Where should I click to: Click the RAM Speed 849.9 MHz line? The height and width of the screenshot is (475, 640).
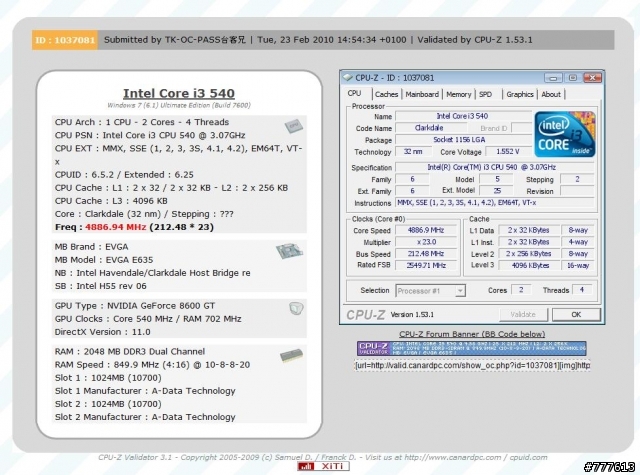tap(152, 365)
